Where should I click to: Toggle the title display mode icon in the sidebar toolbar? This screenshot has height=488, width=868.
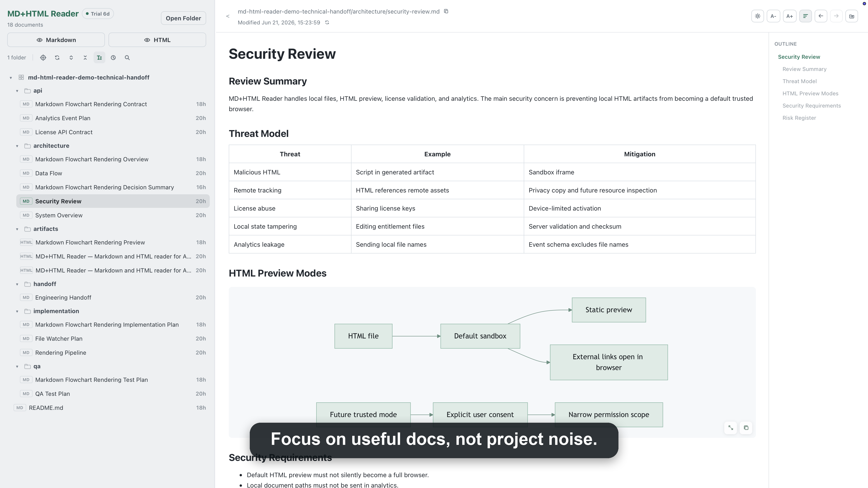(99, 58)
